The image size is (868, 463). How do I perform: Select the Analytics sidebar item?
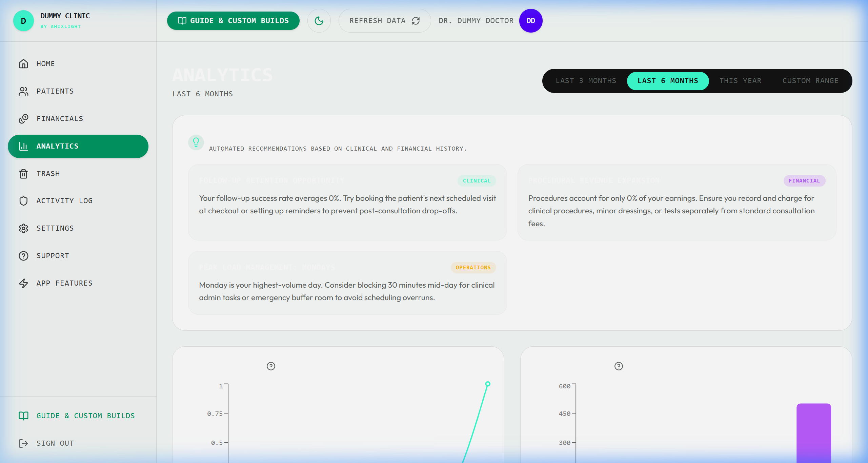[78, 146]
